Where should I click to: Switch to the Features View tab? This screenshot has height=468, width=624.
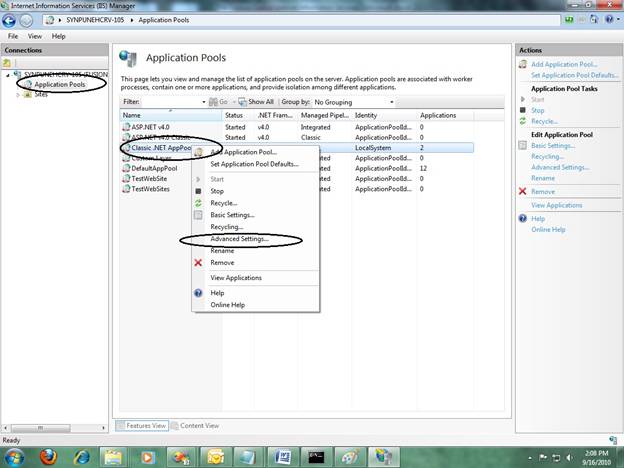(x=142, y=426)
